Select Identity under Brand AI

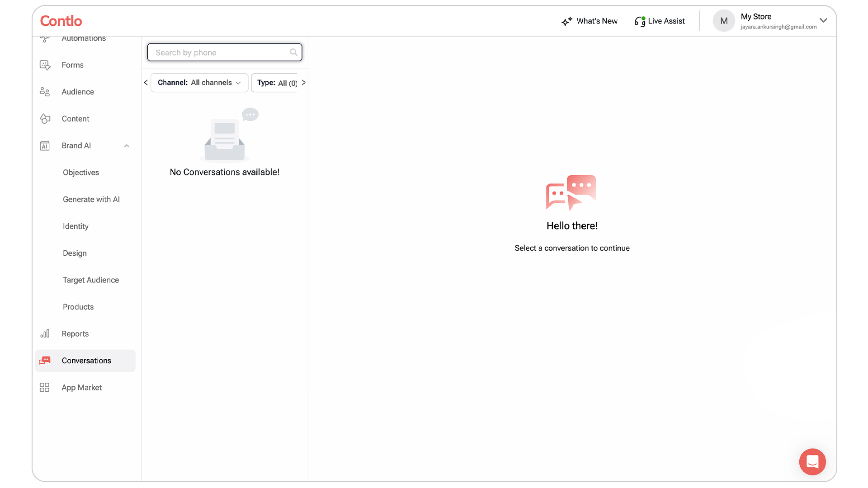[75, 226]
